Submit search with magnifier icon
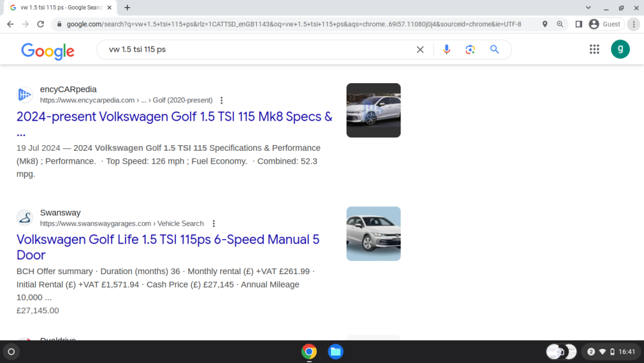644x363 pixels. [x=495, y=50]
